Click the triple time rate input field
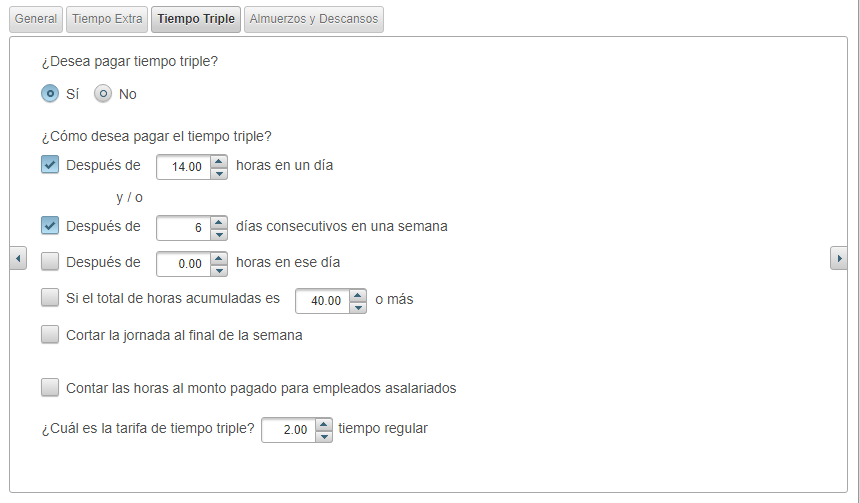 (x=288, y=430)
